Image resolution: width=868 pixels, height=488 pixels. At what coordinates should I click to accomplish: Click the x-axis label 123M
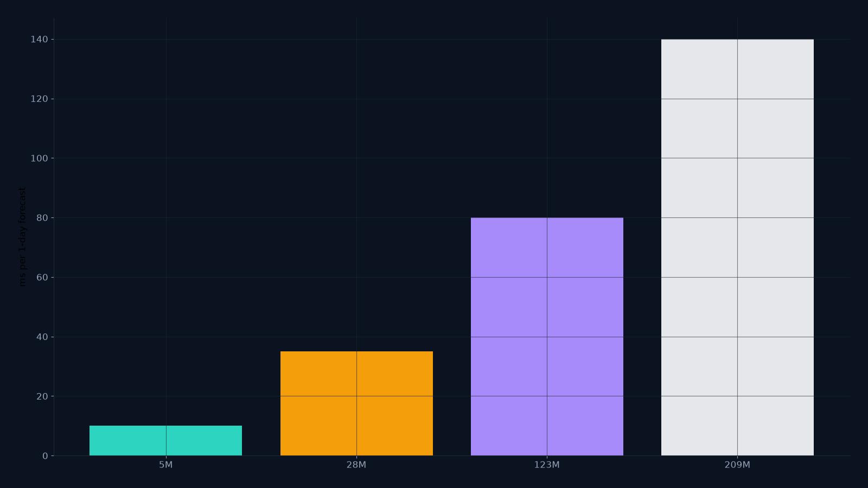click(547, 465)
